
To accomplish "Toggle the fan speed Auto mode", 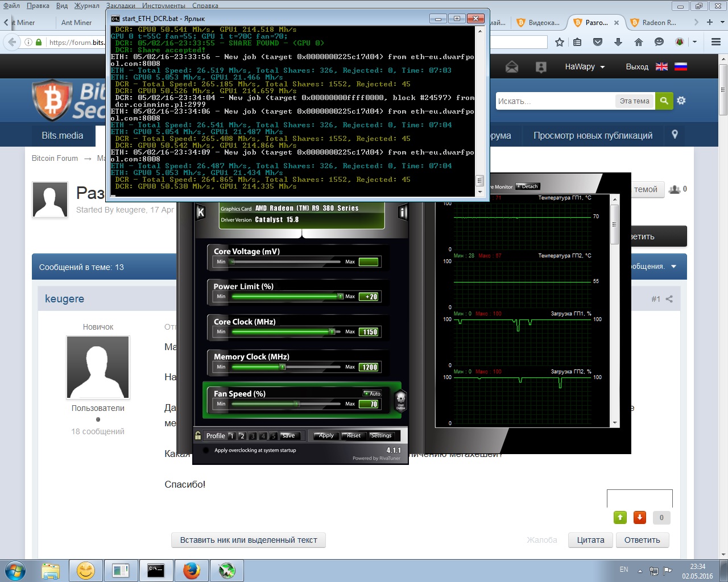I will coord(373,393).
